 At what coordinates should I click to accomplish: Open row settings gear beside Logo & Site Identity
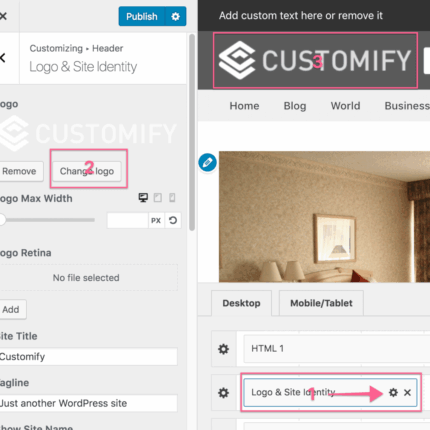point(223,393)
